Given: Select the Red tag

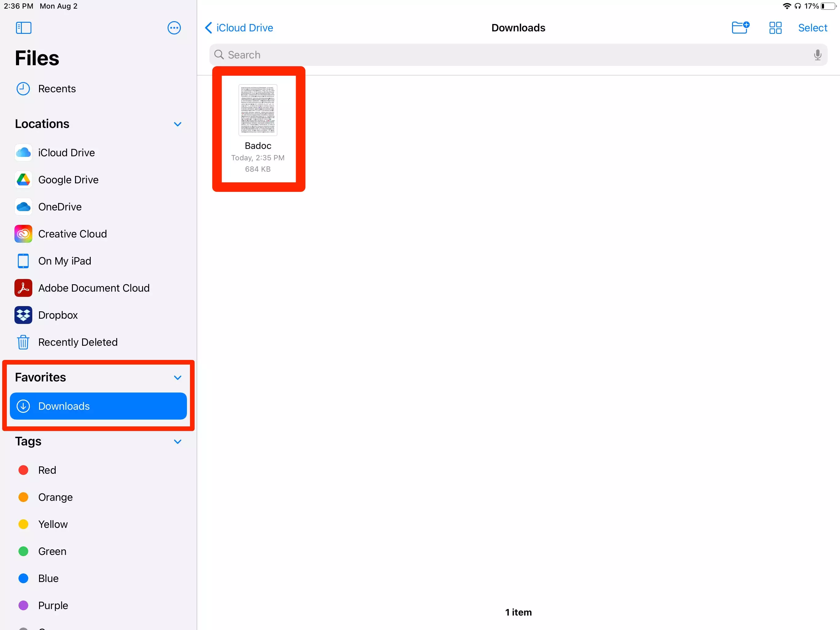Looking at the screenshot, I should click(47, 470).
